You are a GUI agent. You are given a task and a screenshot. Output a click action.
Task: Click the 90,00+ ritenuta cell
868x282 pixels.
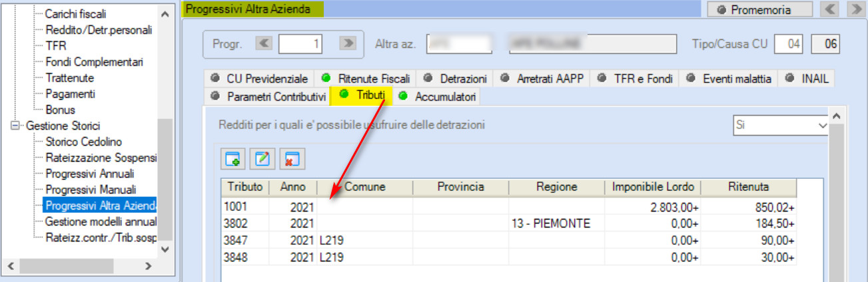click(749, 240)
